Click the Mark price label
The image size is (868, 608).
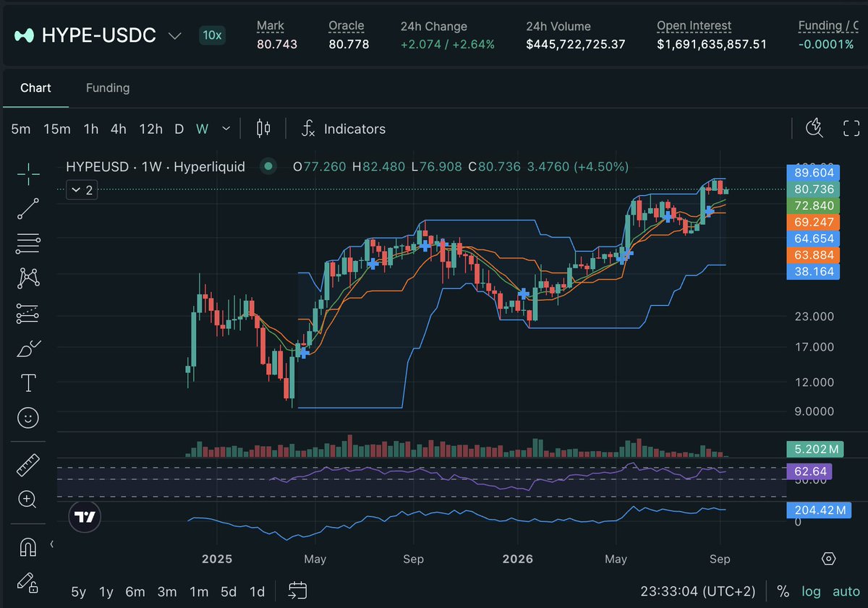point(270,25)
